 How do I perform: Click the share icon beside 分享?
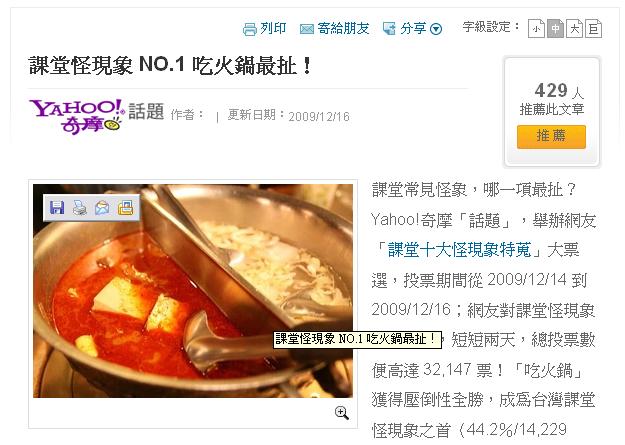389,29
